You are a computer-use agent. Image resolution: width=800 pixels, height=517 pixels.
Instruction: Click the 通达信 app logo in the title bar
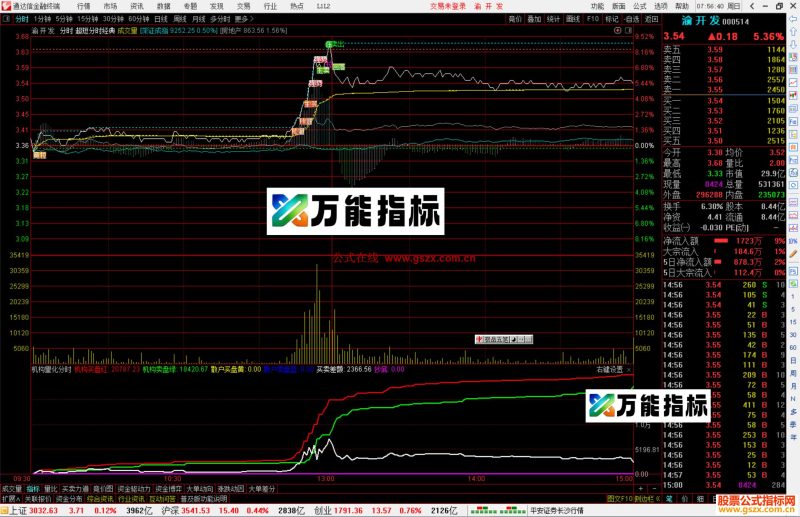point(6,6)
